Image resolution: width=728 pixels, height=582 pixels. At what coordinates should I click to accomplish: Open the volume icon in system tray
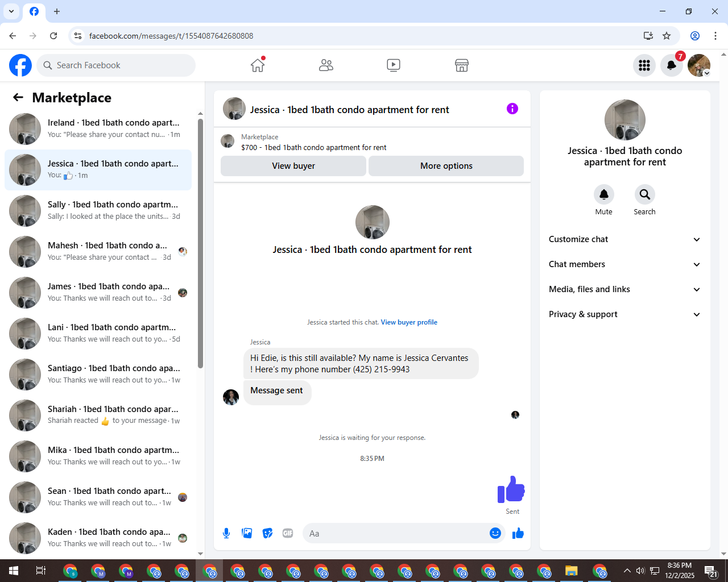point(640,571)
